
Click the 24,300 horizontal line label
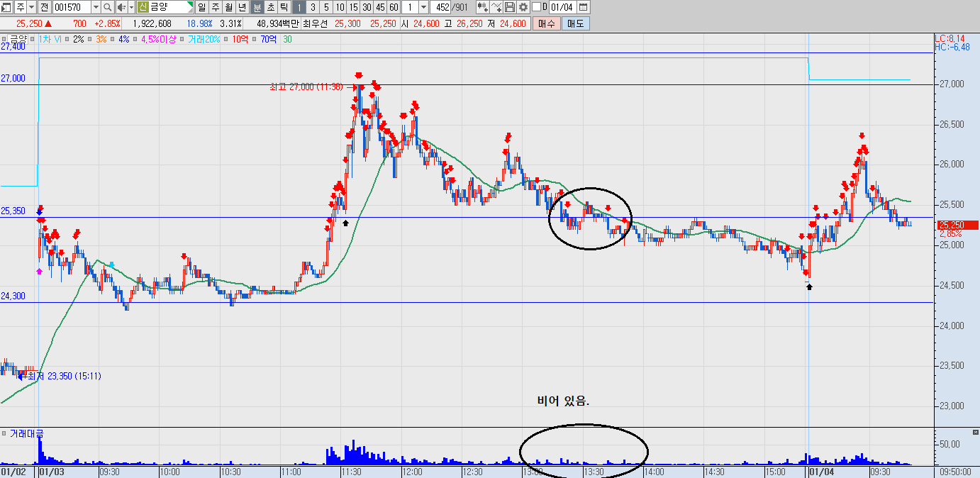(x=13, y=296)
